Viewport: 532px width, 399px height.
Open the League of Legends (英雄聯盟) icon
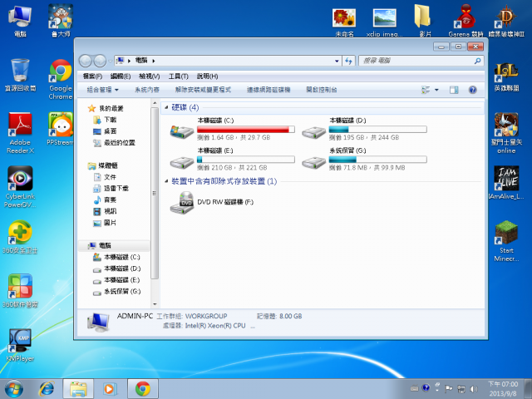click(506, 77)
